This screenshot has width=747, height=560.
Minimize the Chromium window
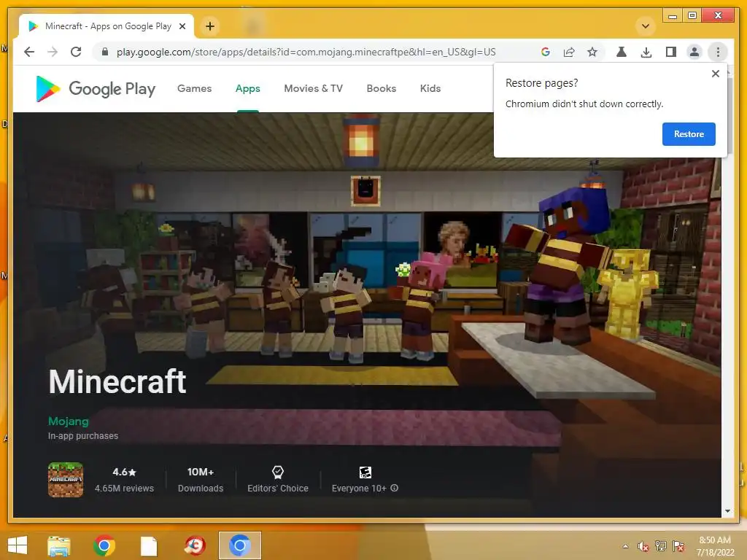pos(673,16)
